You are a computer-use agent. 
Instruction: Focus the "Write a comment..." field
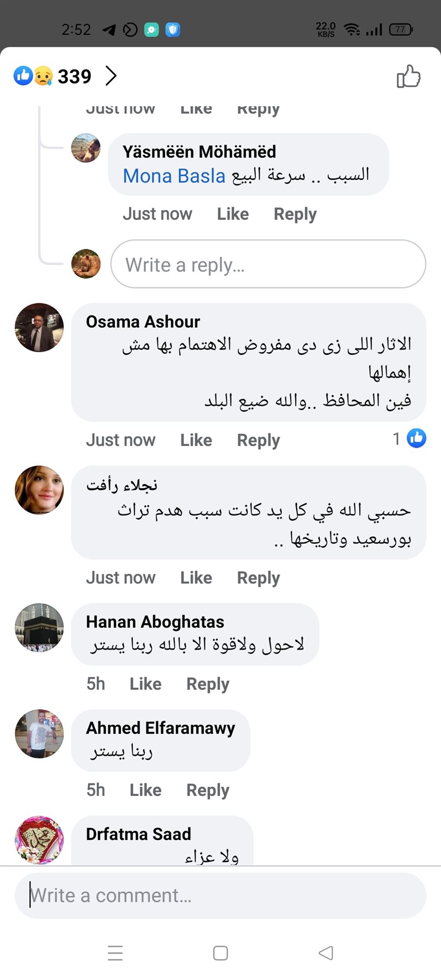pos(220,896)
